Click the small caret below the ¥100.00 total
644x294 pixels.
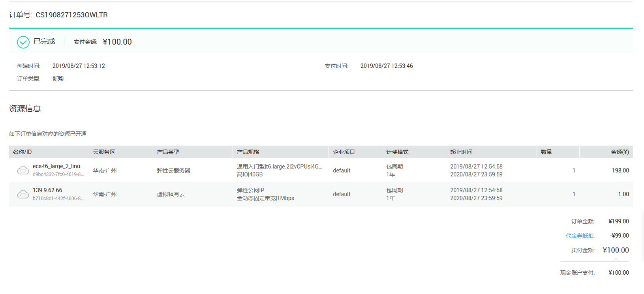click(616, 260)
